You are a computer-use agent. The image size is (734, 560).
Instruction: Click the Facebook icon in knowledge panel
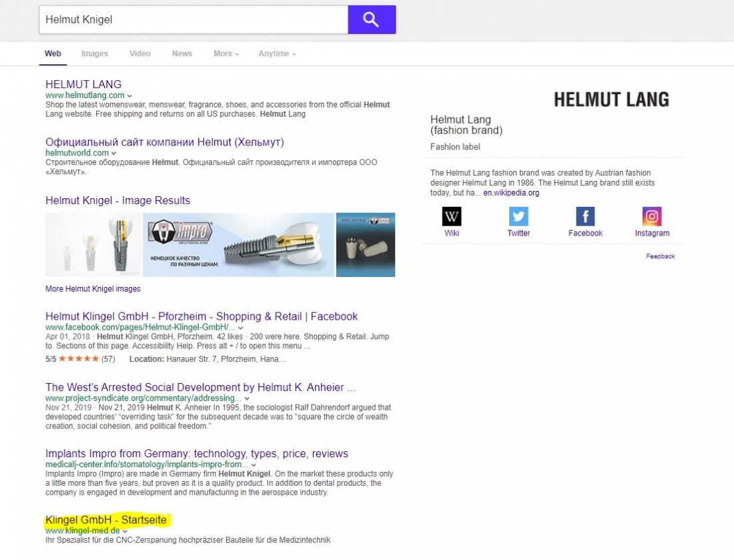point(585,217)
